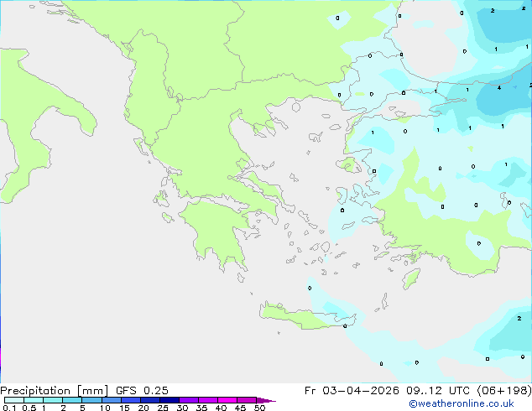Screen dimensions: 532x411
Task: Click the 5–10 mm legend swatch
Action: pyautogui.click(x=91, y=400)
